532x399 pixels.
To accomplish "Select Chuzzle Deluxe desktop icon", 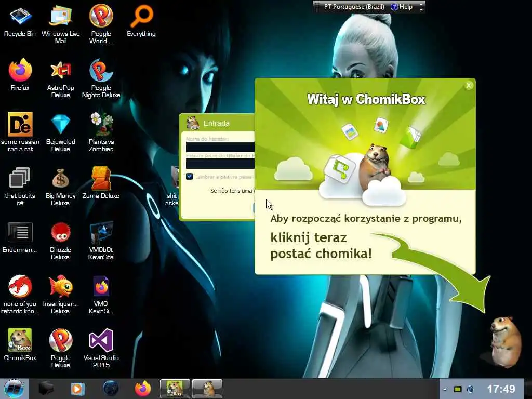I will [x=60, y=241].
